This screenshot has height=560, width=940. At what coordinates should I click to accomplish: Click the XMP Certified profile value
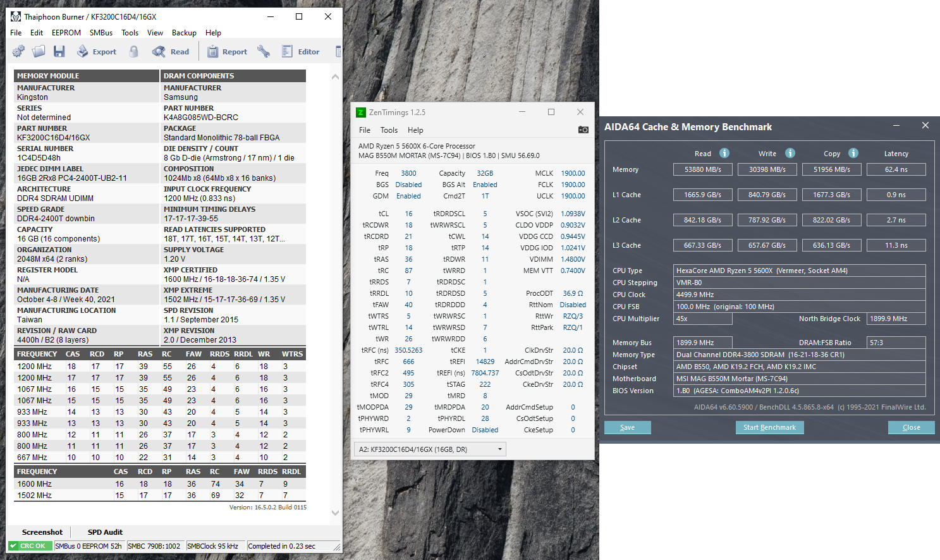pyautogui.click(x=224, y=279)
